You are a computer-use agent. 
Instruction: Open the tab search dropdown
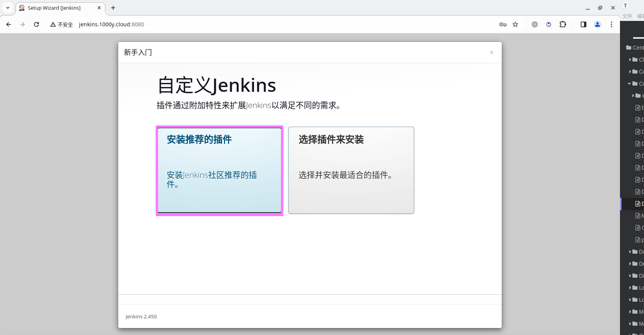(x=8, y=8)
